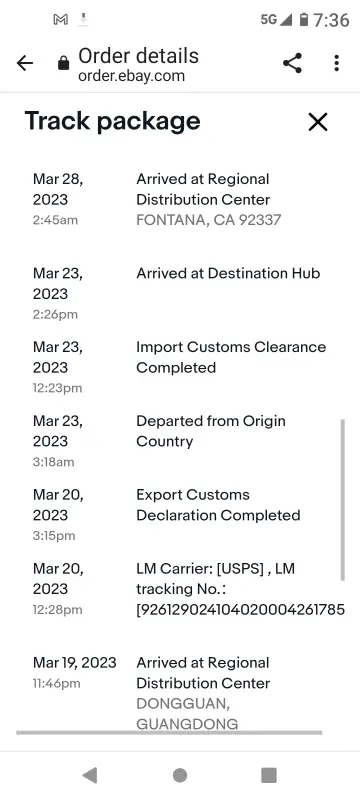Tap the order.ebay.com URL text

point(132,76)
